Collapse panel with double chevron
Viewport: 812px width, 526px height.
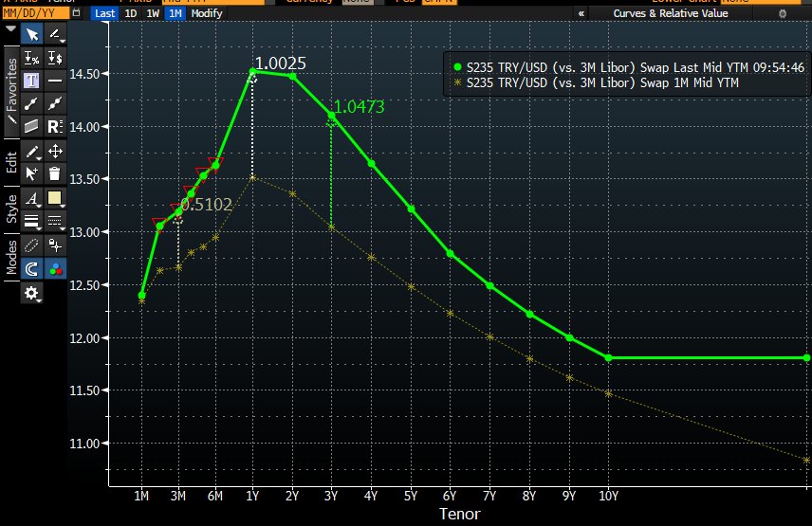581,13
